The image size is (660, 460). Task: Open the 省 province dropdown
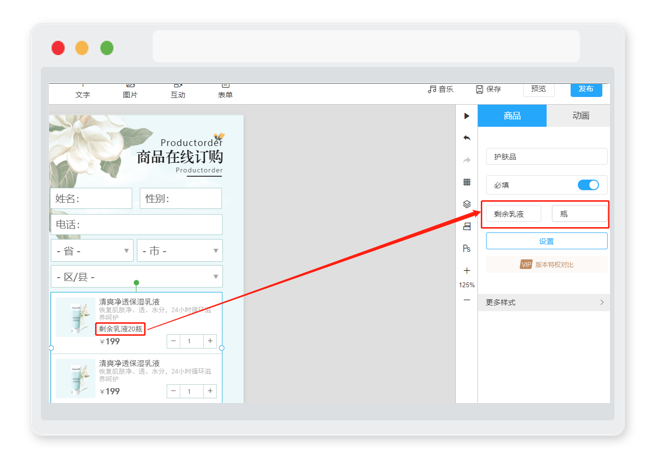(92, 250)
